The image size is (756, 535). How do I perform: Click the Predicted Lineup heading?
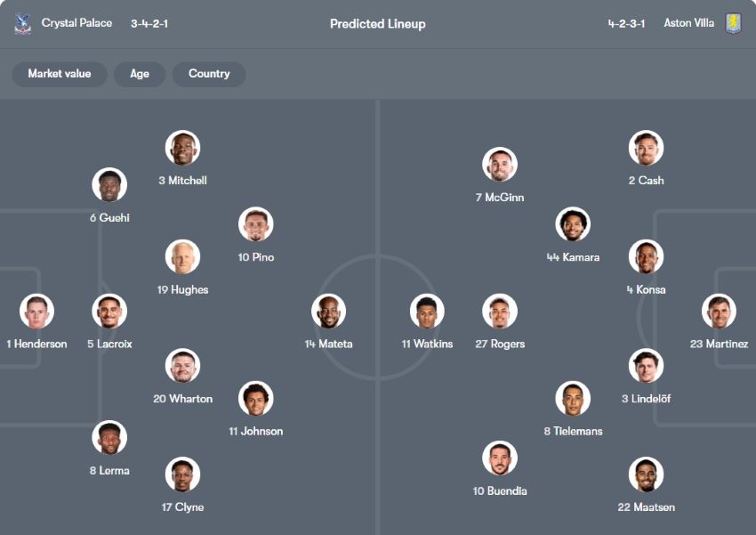point(377,24)
